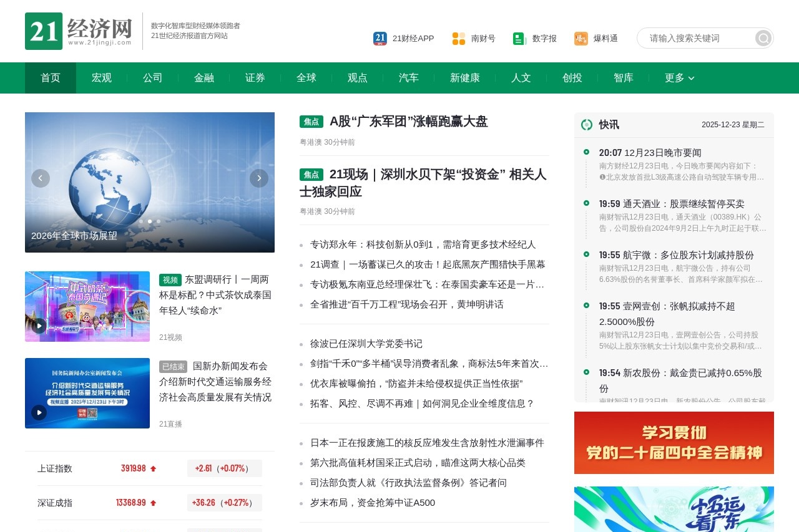
Task: Open the 21财经APP icon
Action: 380,38
